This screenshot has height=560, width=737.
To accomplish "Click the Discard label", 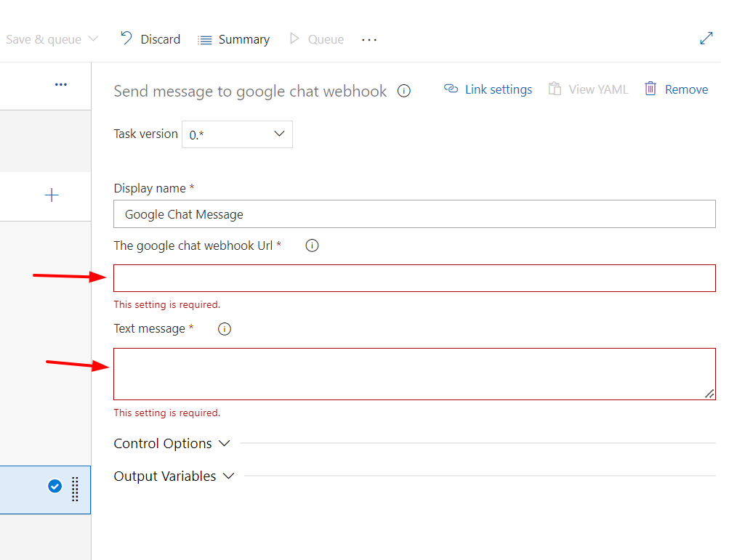I will [x=161, y=39].
